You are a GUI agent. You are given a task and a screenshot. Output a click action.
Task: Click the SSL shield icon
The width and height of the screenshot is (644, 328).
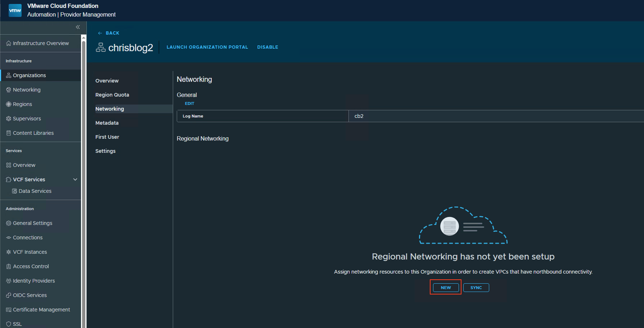(x=9, y=324)
